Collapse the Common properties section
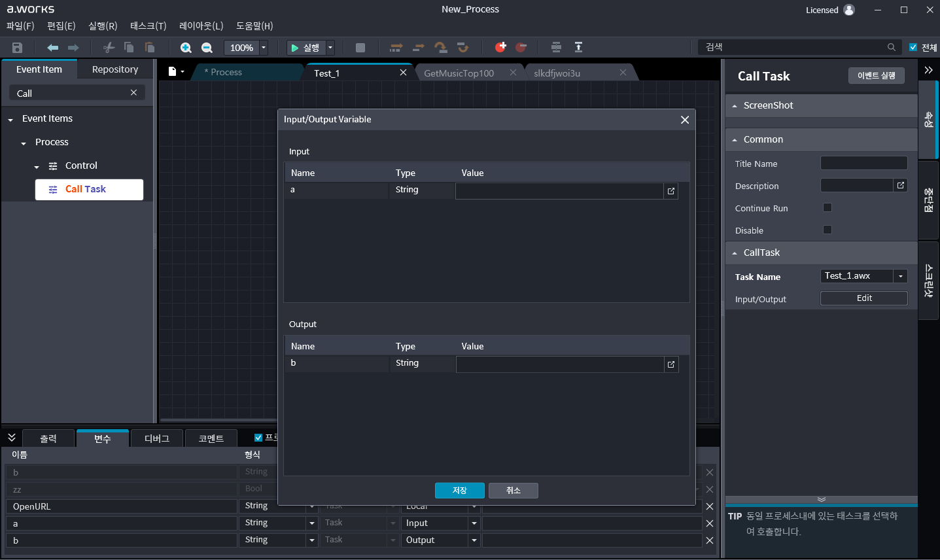Screen dimensions: 940x560 [735, 140]
